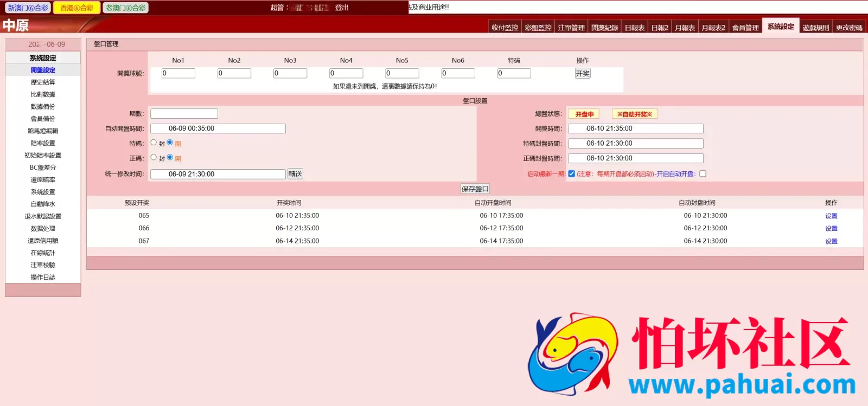Screen dimensions: 868x406
Task: Focus the No4 ball number field
Action: (346, 73)
